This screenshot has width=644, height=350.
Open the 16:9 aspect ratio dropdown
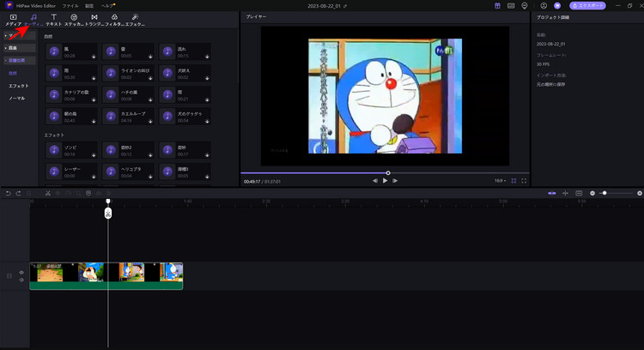[x=500, y=181]
